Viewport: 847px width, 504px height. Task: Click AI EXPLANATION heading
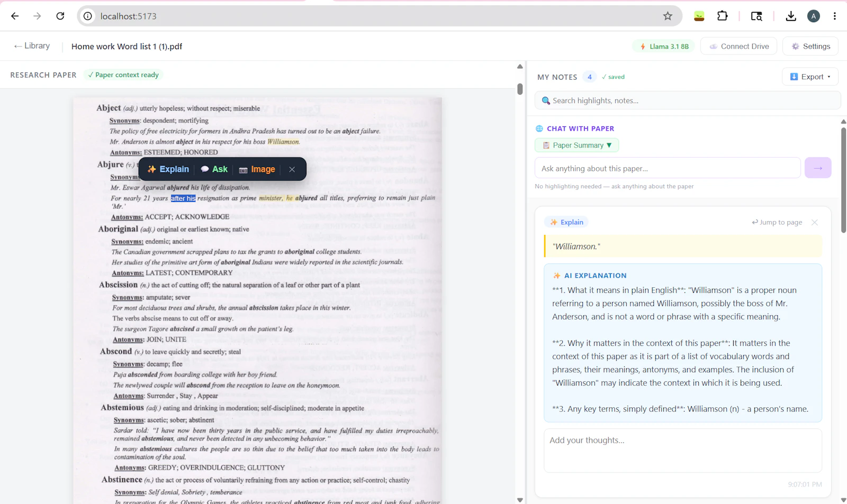[595, 276]
